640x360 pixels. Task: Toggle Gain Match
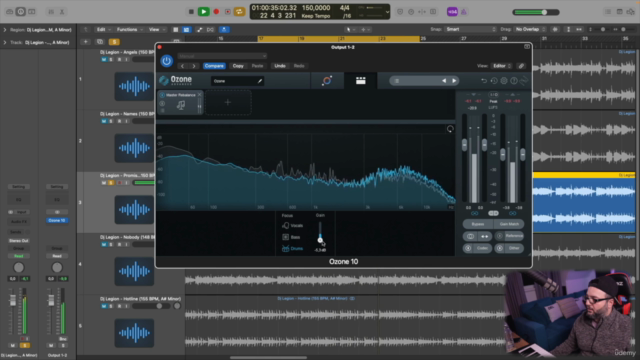click(509, 224)
